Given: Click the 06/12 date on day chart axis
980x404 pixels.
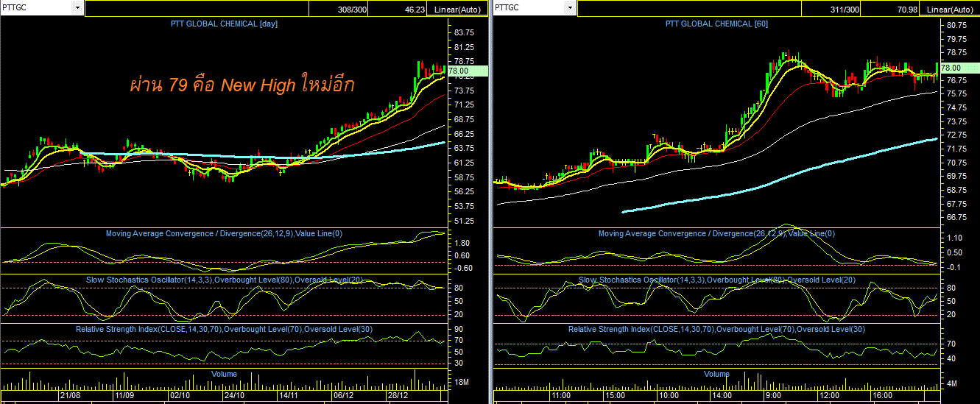Looking at the screenshot, I should pos(343,395).
